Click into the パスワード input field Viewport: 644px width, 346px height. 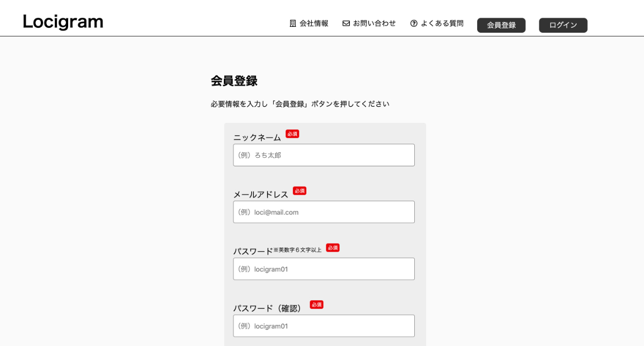(324, 269)
